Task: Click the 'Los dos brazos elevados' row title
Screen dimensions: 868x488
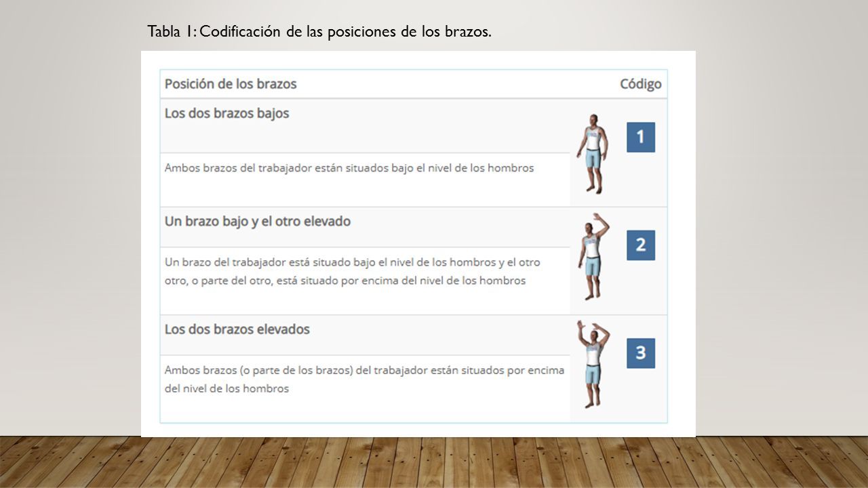Action: click(237, 329)
